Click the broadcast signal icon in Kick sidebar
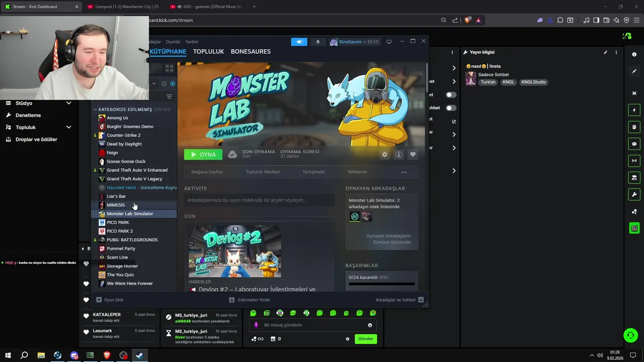This screenshot has width=644, height=362. click(634, 161)
